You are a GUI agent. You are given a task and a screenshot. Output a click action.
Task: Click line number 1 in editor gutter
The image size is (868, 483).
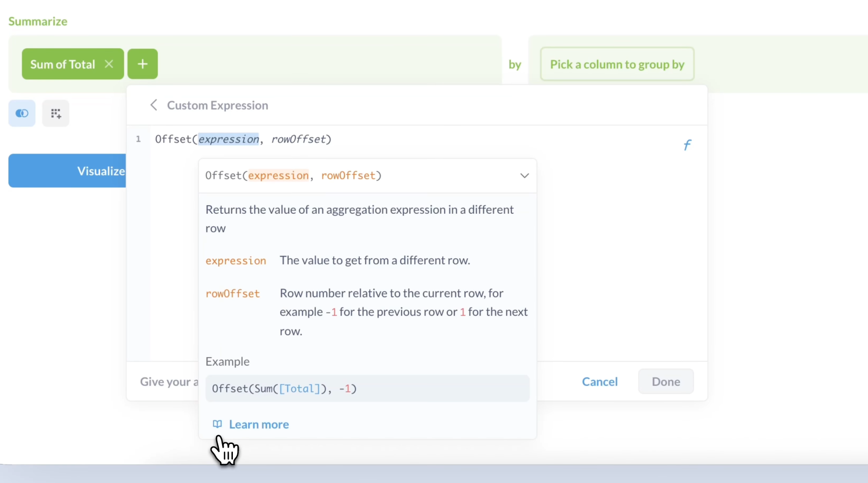coord(138,139)
